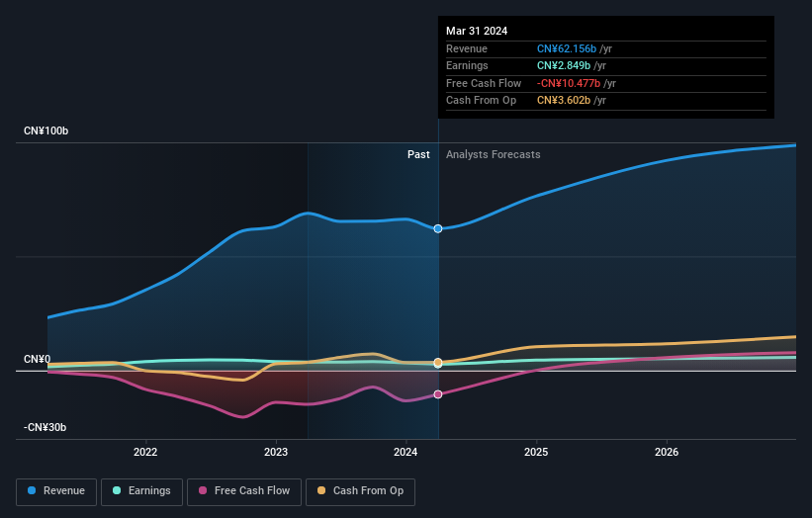Click the Free Cash Flow row label in tooltip
Screen dimensions: 812x518
(484, 83)
